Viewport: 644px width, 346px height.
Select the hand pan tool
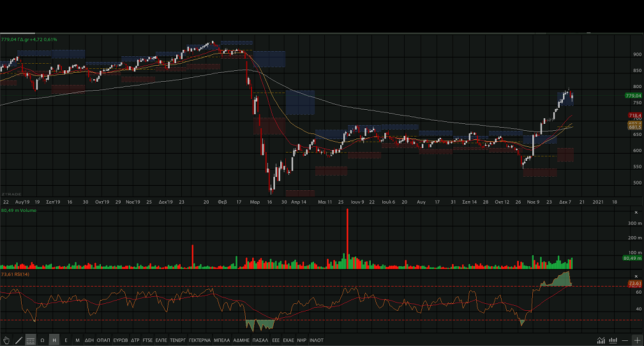6,340
